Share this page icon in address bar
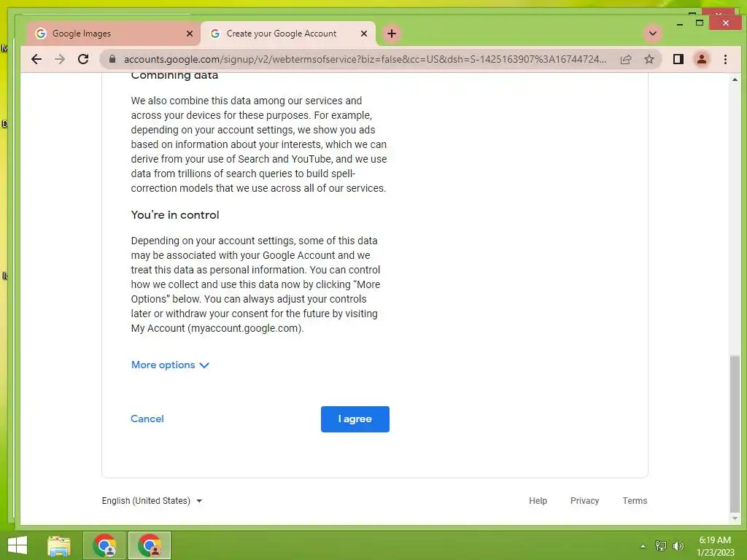The width and height of the screenshot is (747, 560). [x=625, y=59]
